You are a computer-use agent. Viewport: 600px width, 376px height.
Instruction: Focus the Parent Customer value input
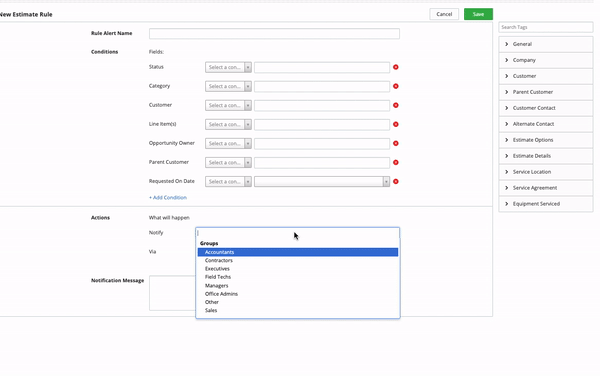tap(322, 163)
